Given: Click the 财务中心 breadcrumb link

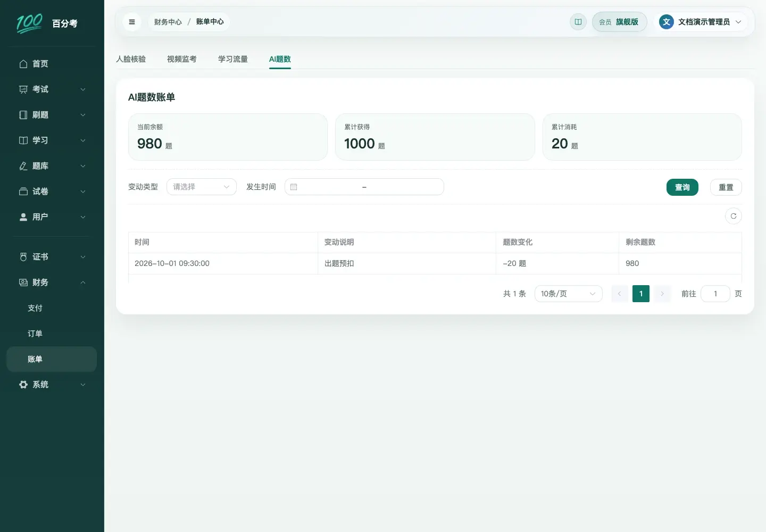Looking at the screenshot, I should [168, 22].
